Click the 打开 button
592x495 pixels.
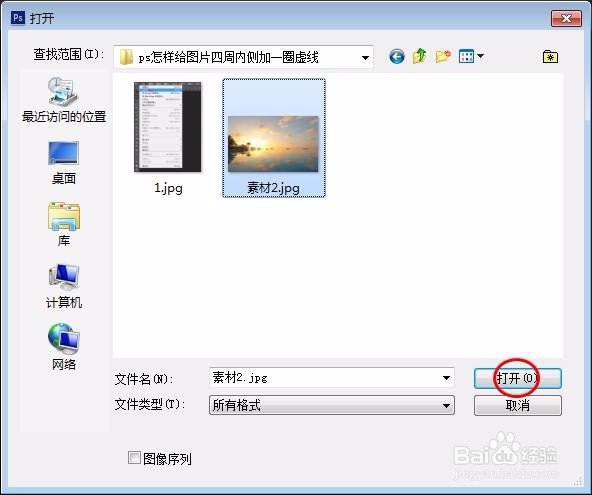coord(518,378)
